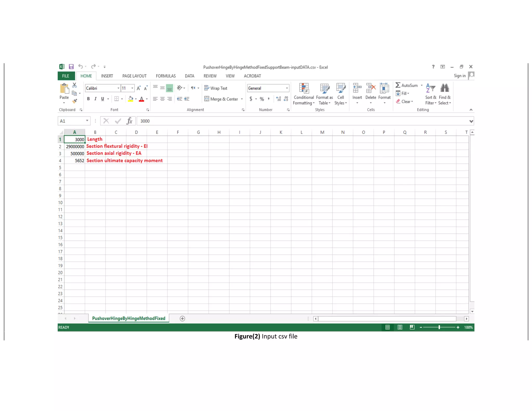
Task: Select Center horizontal alignment
Action: pyautogui.click(x=162, y=99)
